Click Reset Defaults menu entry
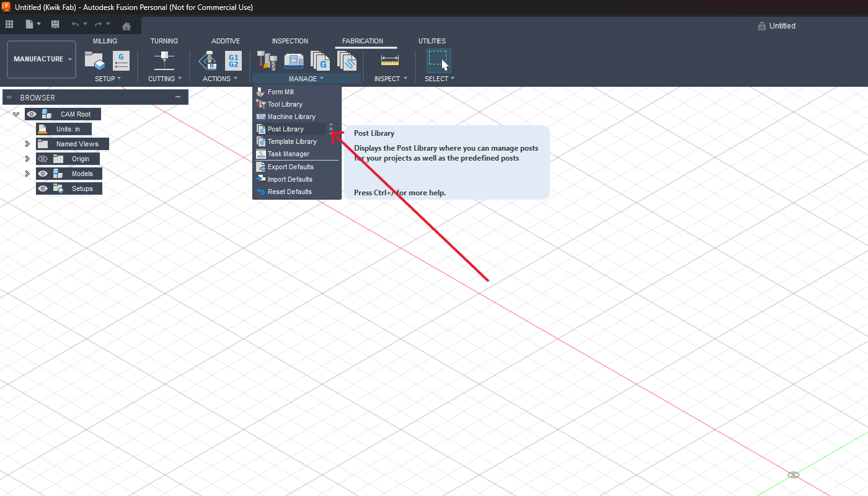This screenshot has width=868, height=496. [290, 192]
